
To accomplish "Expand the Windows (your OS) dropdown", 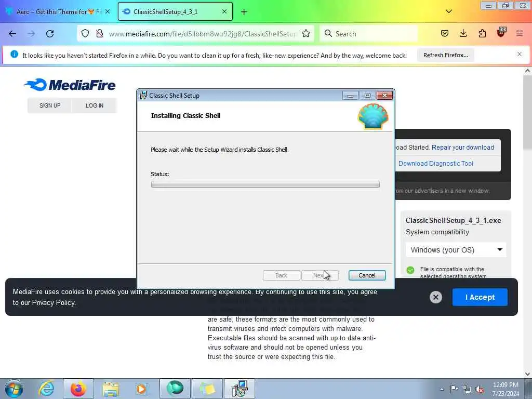I will tap(456, 250).
